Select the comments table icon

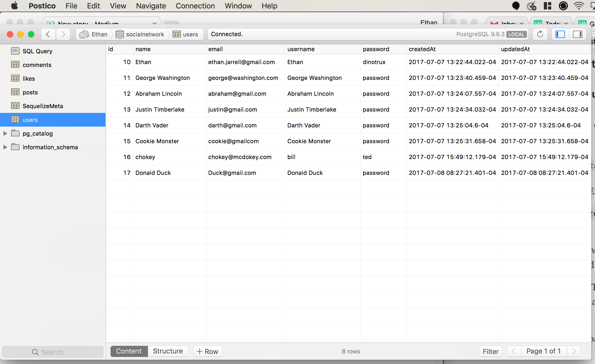click(x=15, y=65)
